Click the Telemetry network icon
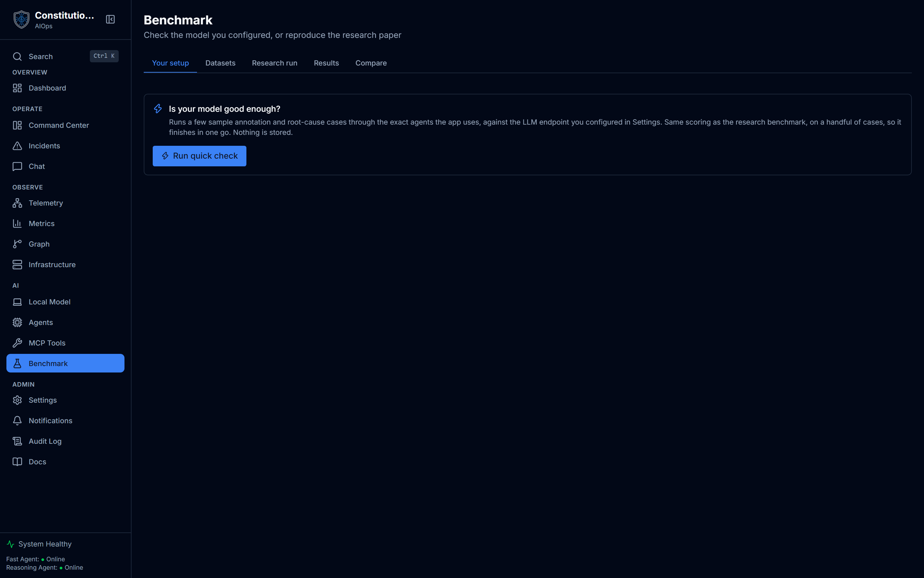This screenshot has width=924, height=578. (17, 203)
